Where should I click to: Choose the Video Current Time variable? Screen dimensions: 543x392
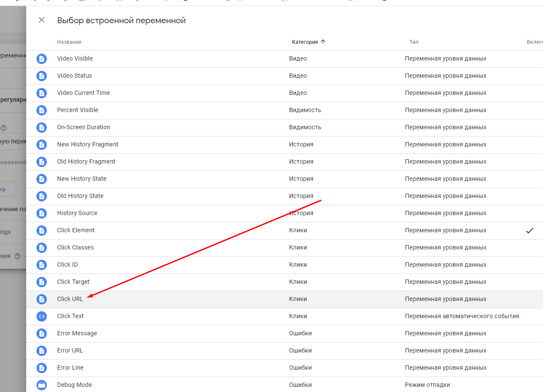tap(83, 93)
